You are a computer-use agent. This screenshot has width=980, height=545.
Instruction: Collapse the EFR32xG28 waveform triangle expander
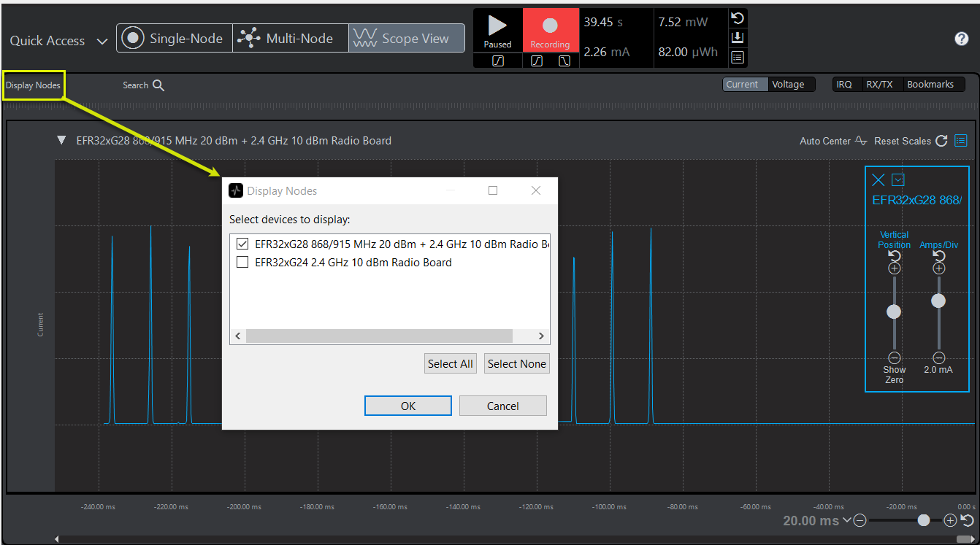point(61,140)
